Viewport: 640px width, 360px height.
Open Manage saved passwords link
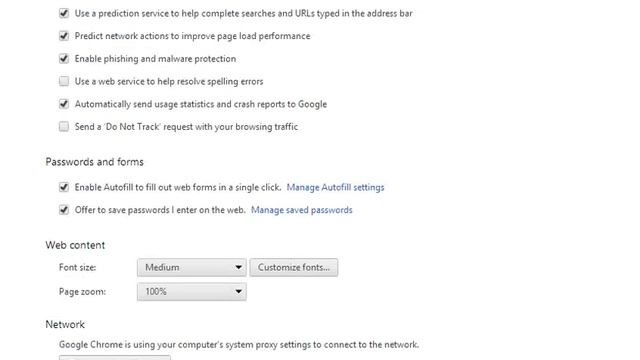coord(302,210)
